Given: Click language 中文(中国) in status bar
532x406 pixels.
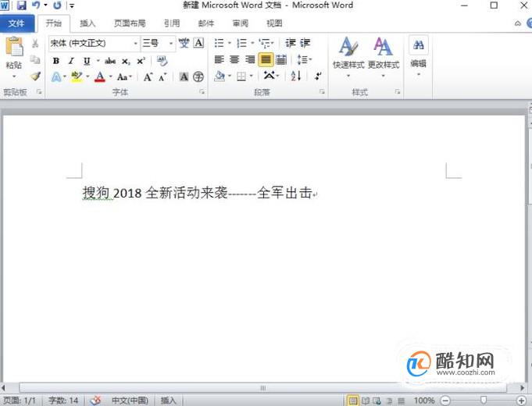Looking at the screenshot, I should (130, 401).
